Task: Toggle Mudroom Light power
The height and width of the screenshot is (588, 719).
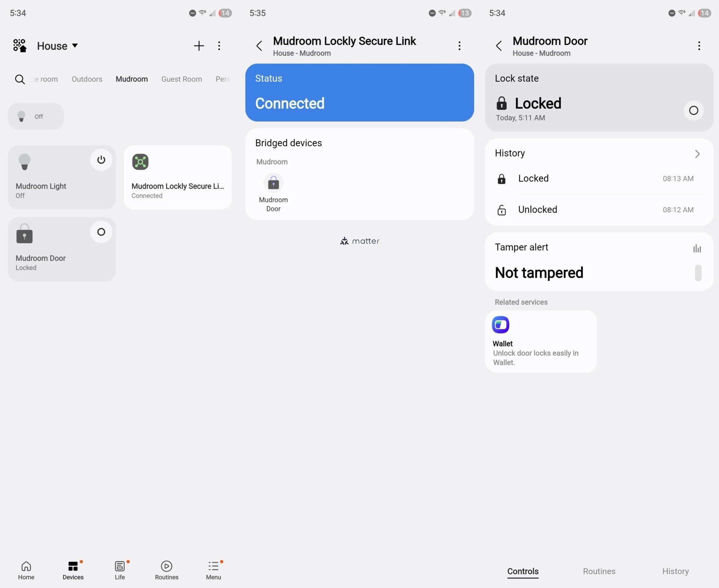Action: click(101, 160)
